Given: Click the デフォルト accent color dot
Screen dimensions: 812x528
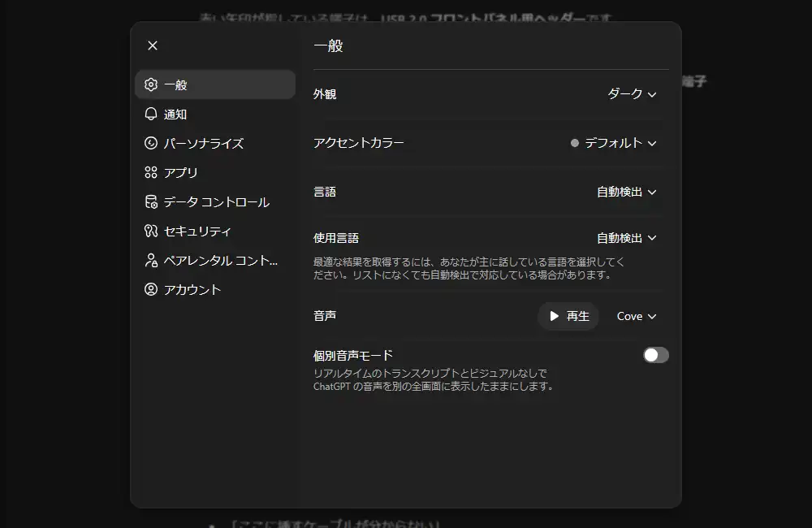Looking at the screenshot, I should (x=572, y=142).
